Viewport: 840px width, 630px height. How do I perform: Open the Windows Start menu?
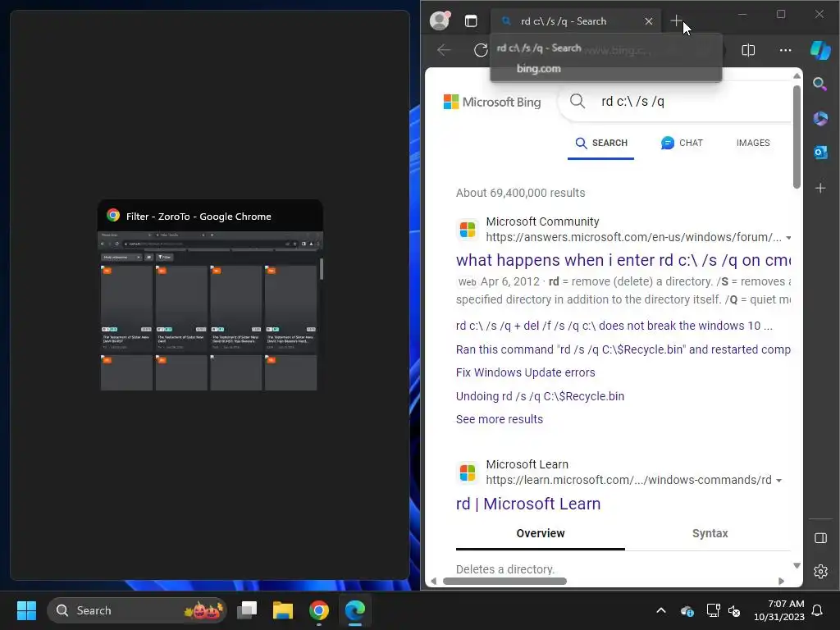point(26,610)
